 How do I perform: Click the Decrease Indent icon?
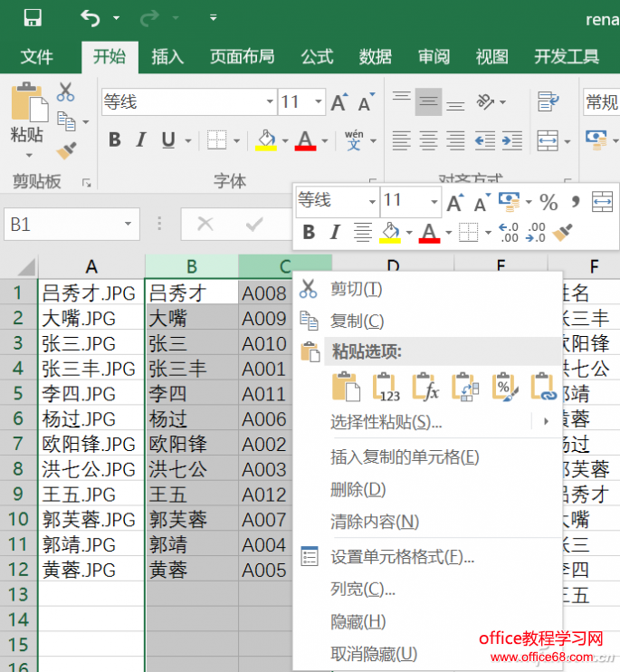pos(485,140)
